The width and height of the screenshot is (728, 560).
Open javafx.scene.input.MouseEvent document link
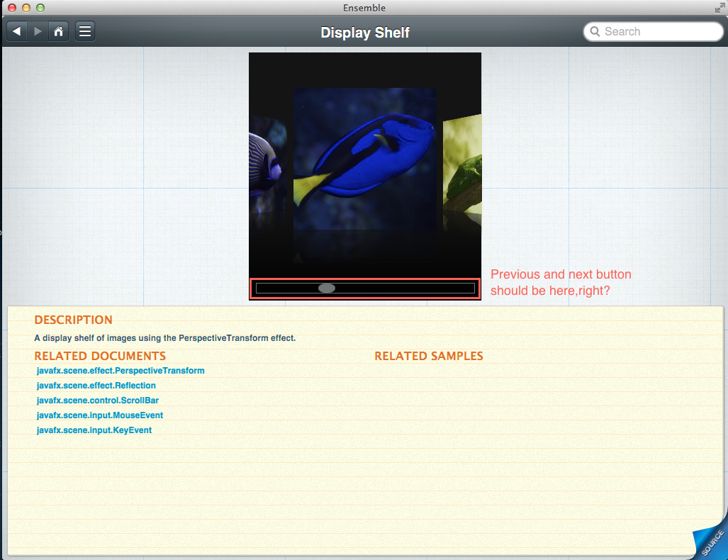(x=100, y=415)
